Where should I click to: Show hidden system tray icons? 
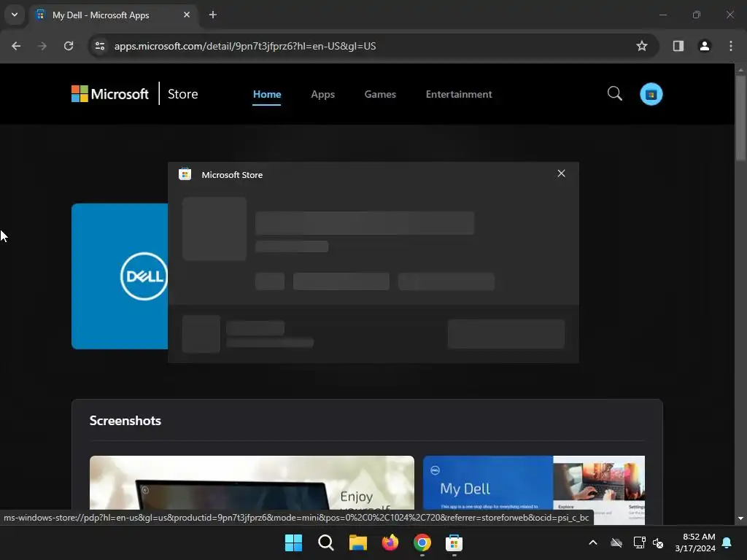click(593, 542)
